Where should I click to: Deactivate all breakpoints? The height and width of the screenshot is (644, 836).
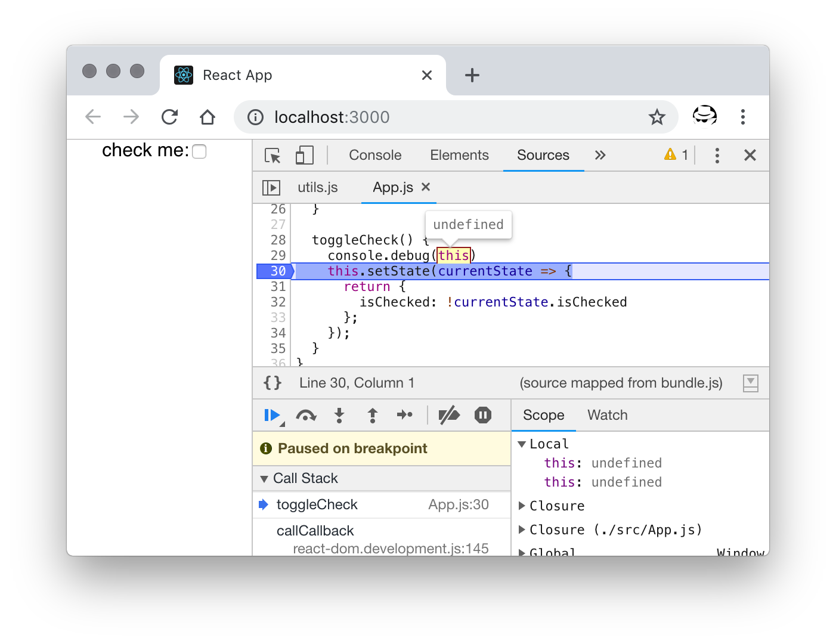[449, 415]
